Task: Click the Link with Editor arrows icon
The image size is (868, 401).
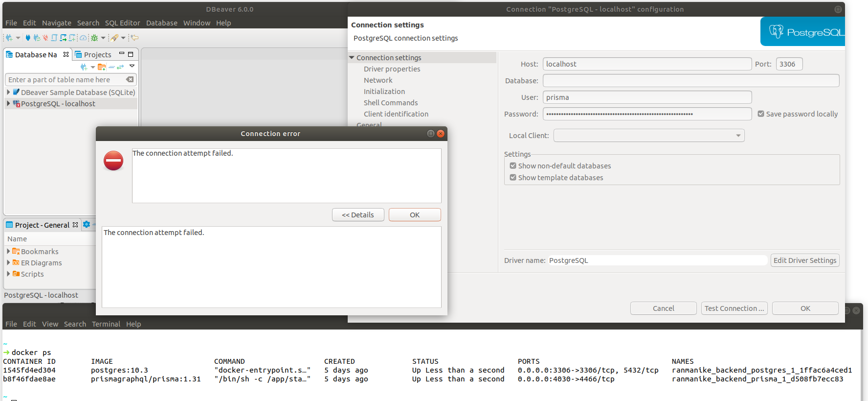Action: pyautogui.click(x=120, y=67)
